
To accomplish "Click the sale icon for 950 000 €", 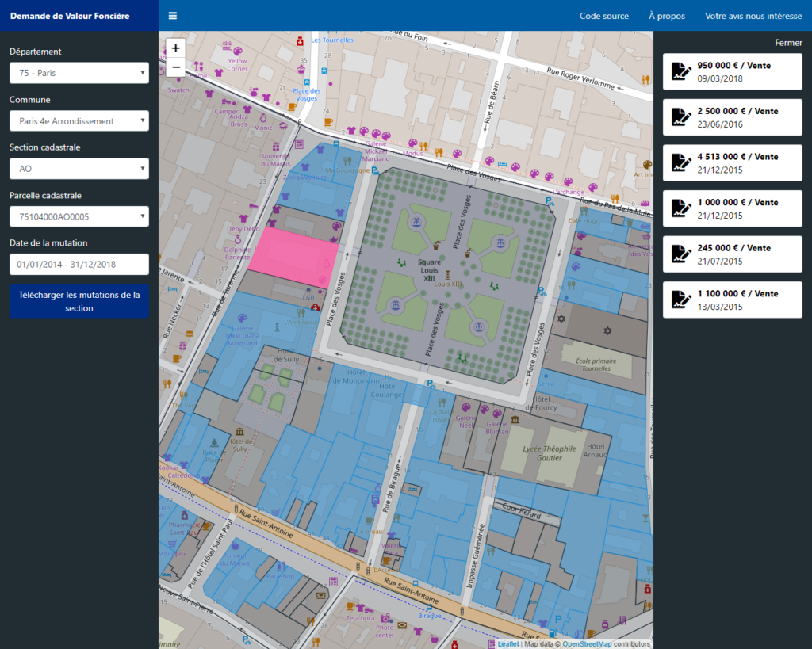I will [680, 72].
